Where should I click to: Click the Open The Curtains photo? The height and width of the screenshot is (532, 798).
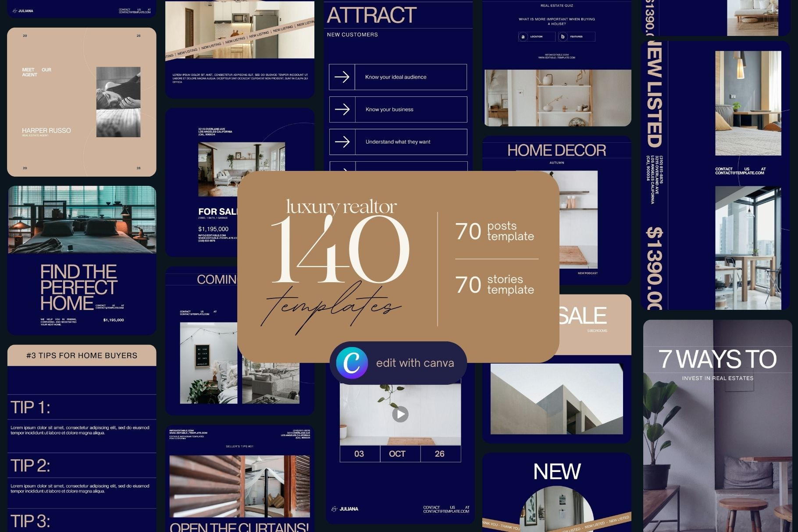click(239, 486)
